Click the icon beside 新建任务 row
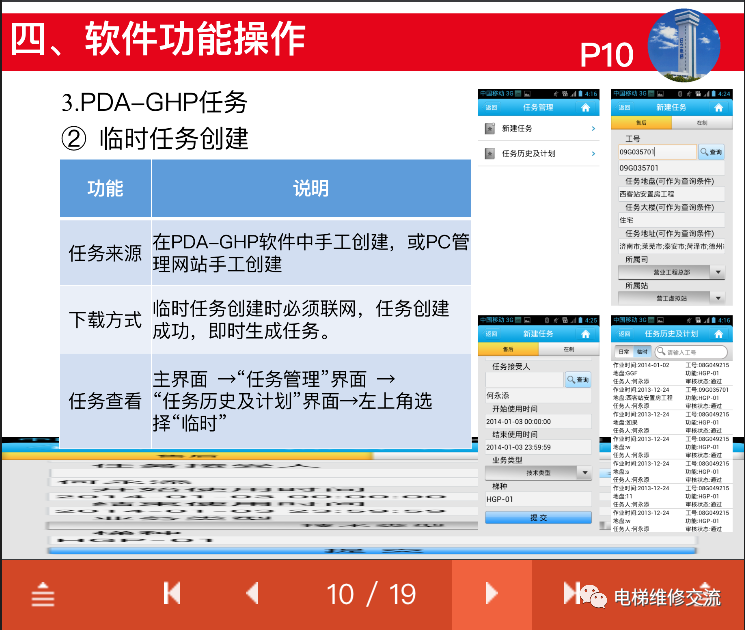Image resolution: width=745 pixels, height=630 pixels. pos(490,128)
